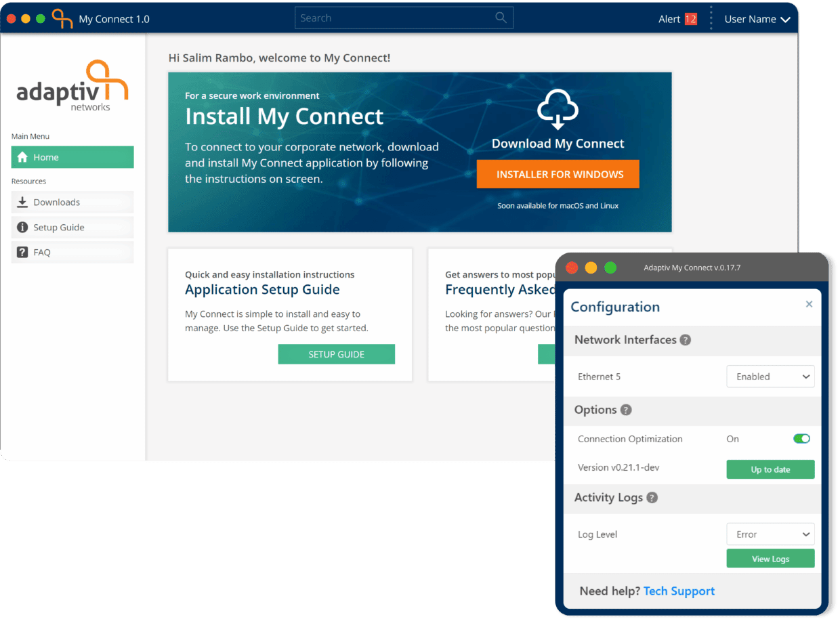Click the search magnifier icon
This screenshot has height=621, width=840.
coord(501,18)
